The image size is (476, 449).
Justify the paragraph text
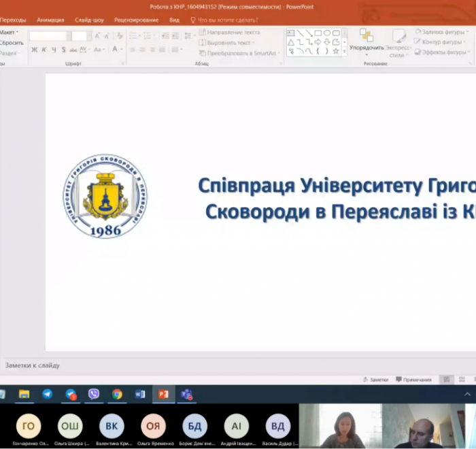click(x=162, y=50)
